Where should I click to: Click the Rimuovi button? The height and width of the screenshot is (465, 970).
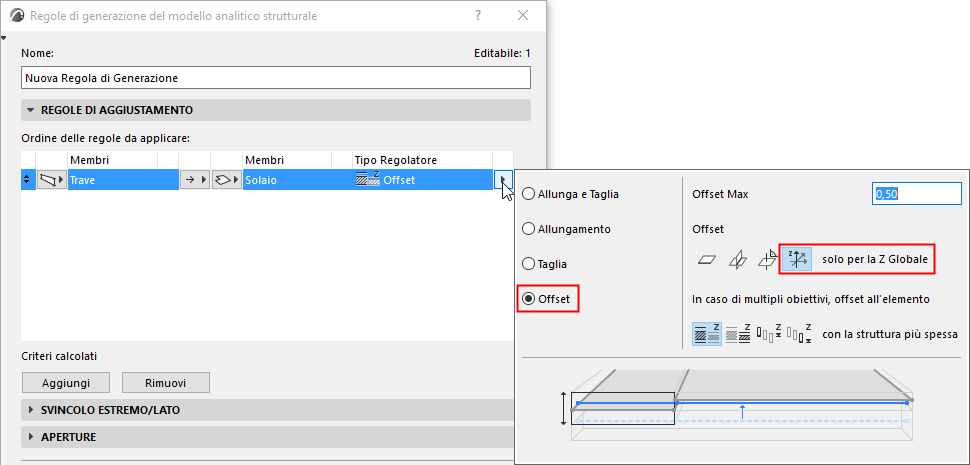tap(166, 383)
